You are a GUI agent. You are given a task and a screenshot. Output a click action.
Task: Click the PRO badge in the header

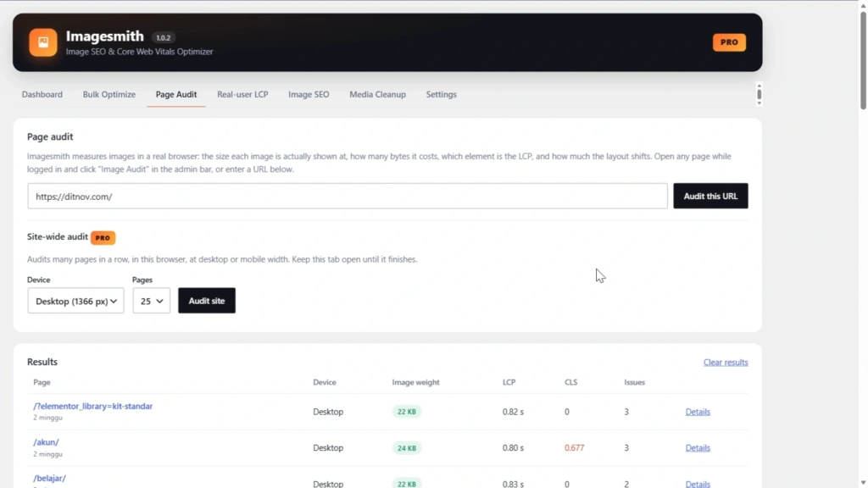click(729, 42)
